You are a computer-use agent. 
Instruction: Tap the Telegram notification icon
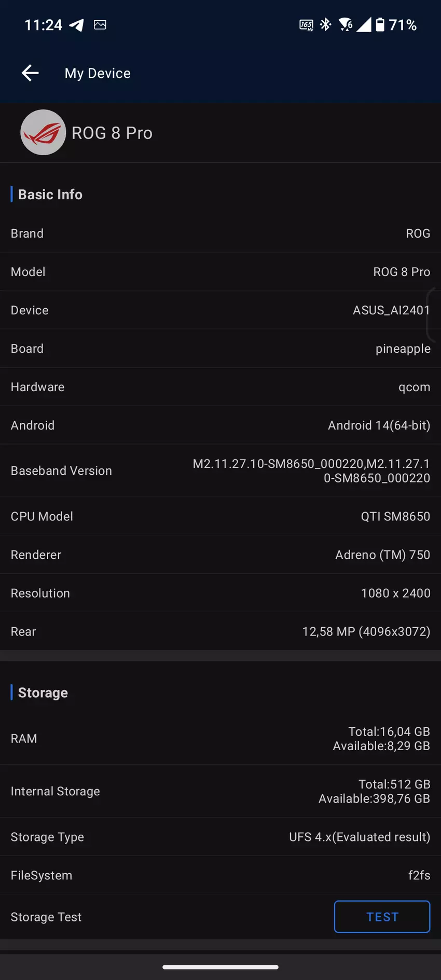[x=77, y=25]
